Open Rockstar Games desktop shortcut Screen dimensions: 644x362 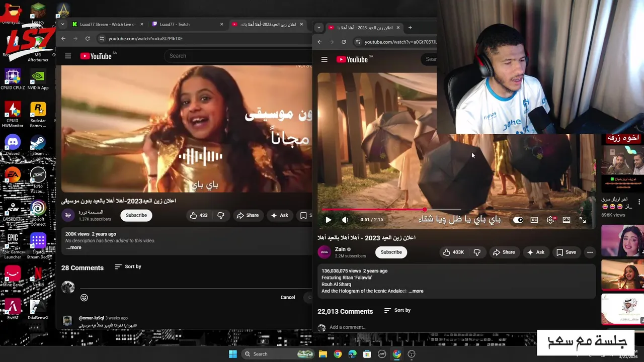(38, 115)
